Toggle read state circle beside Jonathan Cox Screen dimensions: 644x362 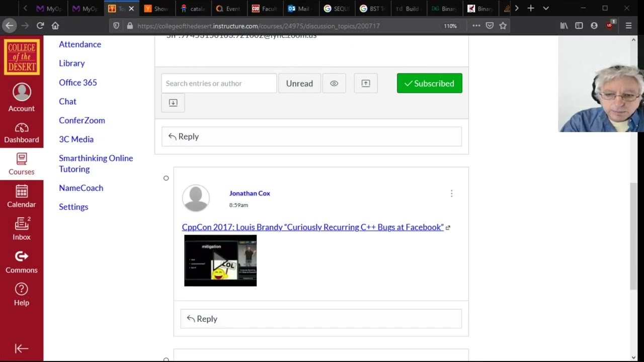pyautogui.click(x=166, y=178)
